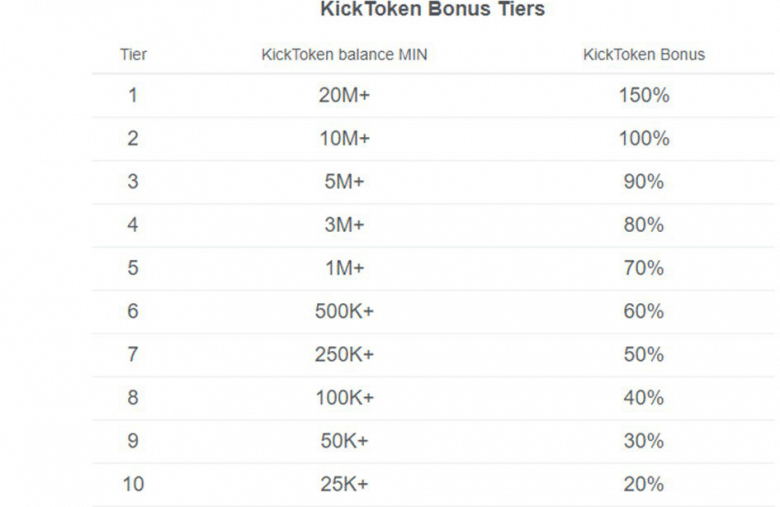Click the 25K+ balance cell
Image resolution: width=780 pixels, height=507 pixels.
click(344, 484)
